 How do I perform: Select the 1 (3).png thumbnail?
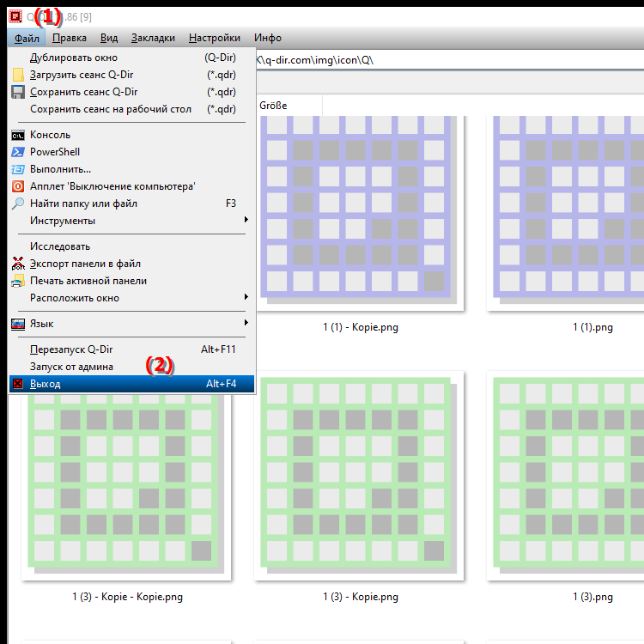click(x=566, y=477)
